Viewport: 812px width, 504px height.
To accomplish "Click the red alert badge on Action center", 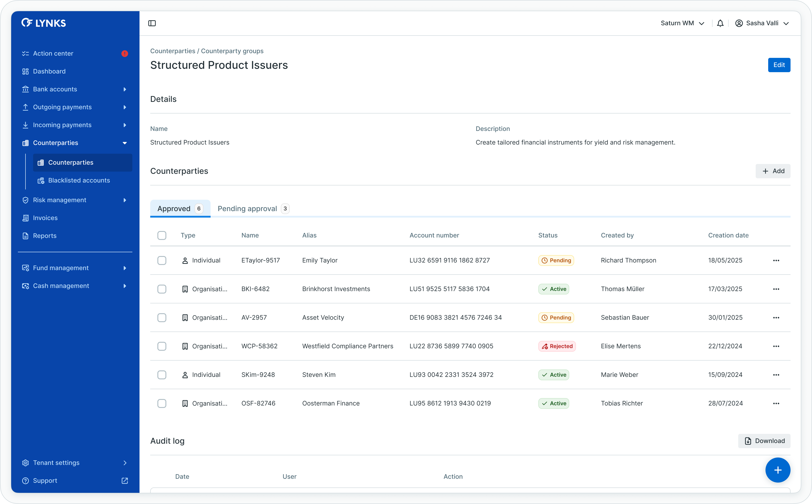I will pos(125,54).
